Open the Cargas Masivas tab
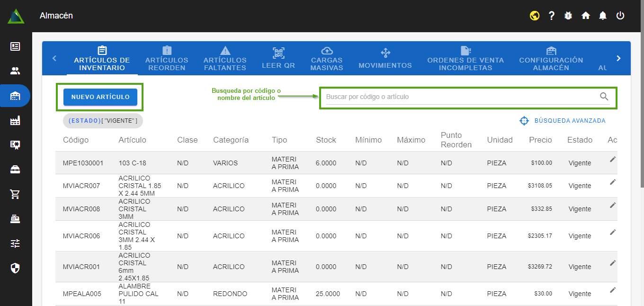 [x=327, y=58]
